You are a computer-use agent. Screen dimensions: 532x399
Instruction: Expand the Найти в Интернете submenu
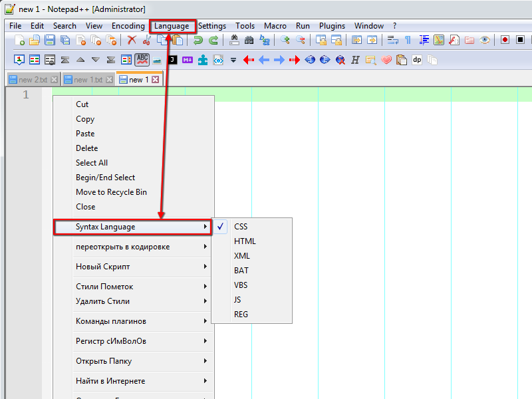[132, 381]
